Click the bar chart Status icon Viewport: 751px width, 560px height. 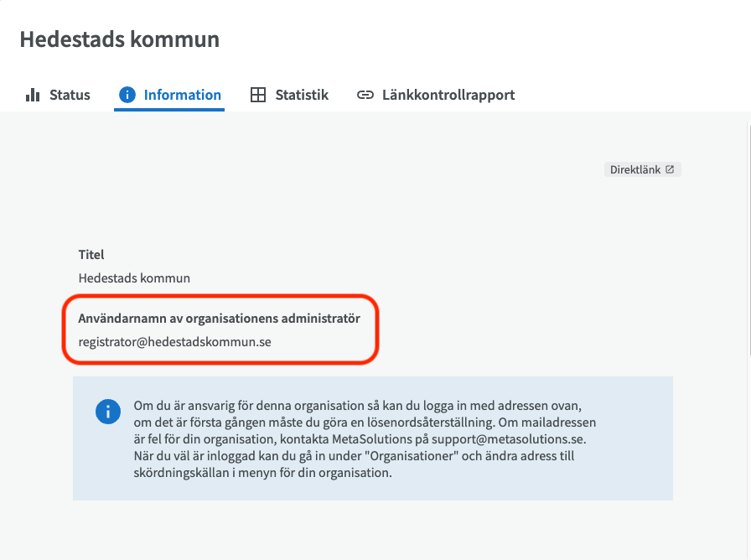coord(33,95)
